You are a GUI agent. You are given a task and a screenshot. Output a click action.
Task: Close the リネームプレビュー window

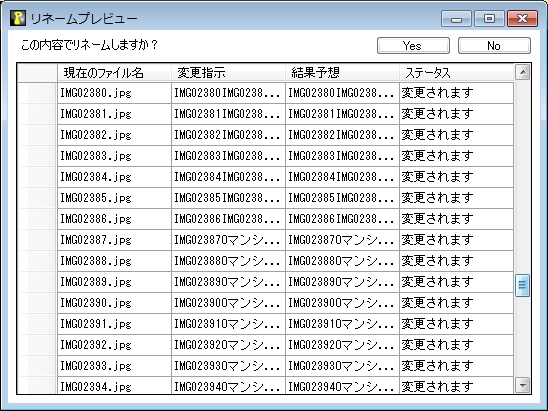[x=522, y=19]
